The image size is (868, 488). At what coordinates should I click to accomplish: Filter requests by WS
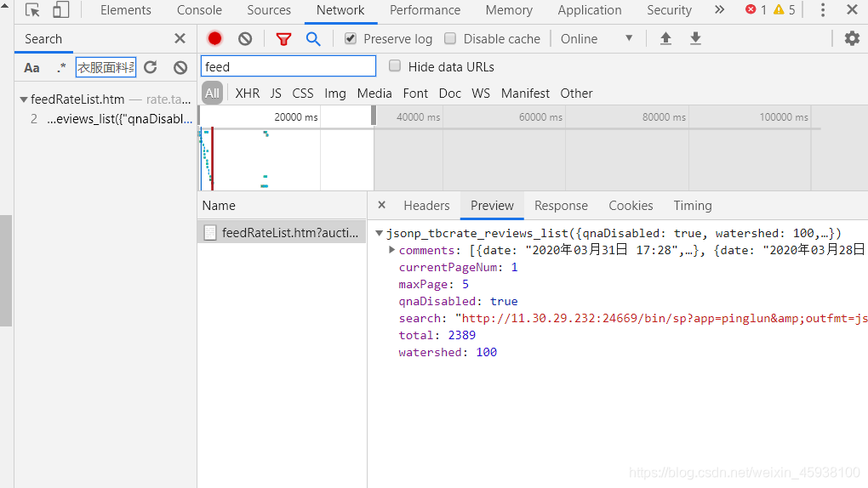coord(481,93)
